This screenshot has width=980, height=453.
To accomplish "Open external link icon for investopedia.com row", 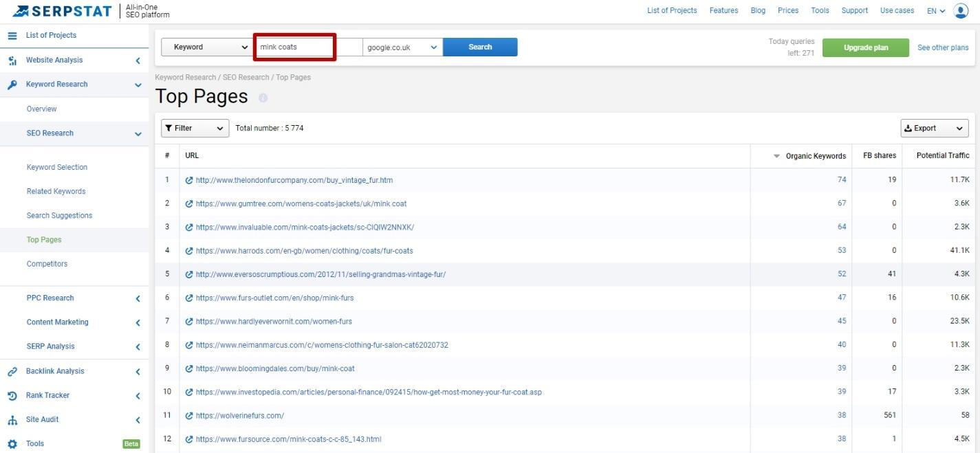I will pos(189,392).
